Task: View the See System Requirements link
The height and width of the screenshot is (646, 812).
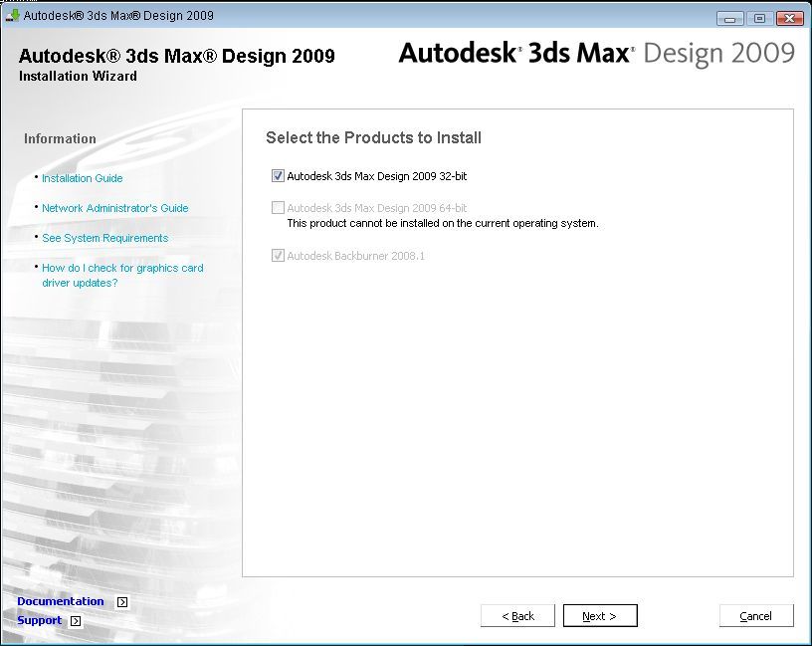Action: point(104,238)
